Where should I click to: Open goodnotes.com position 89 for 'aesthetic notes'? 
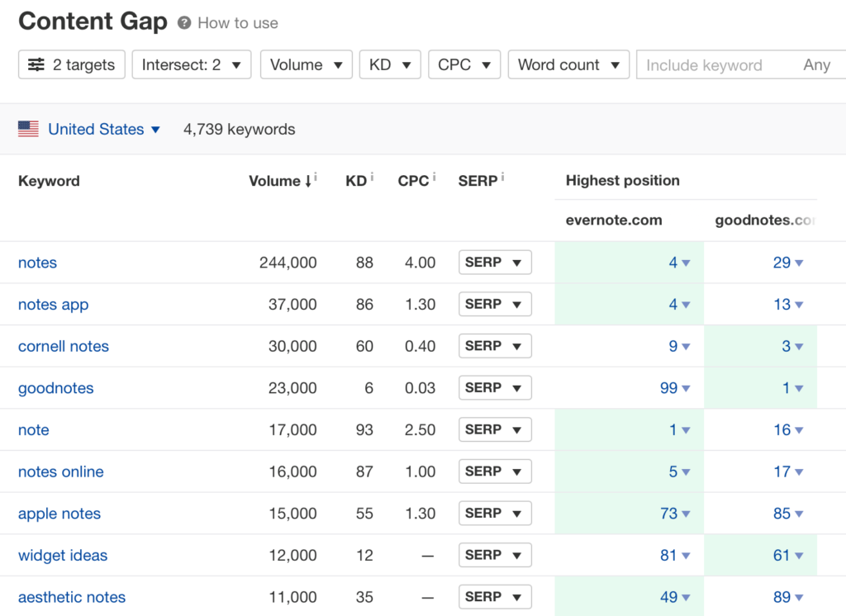(x=787, y=597)
